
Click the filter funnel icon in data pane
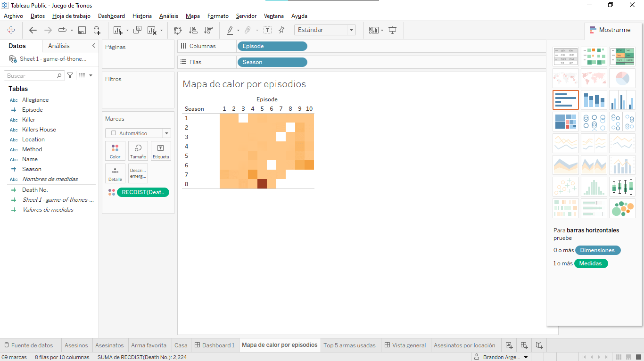[x=70, y=75]
